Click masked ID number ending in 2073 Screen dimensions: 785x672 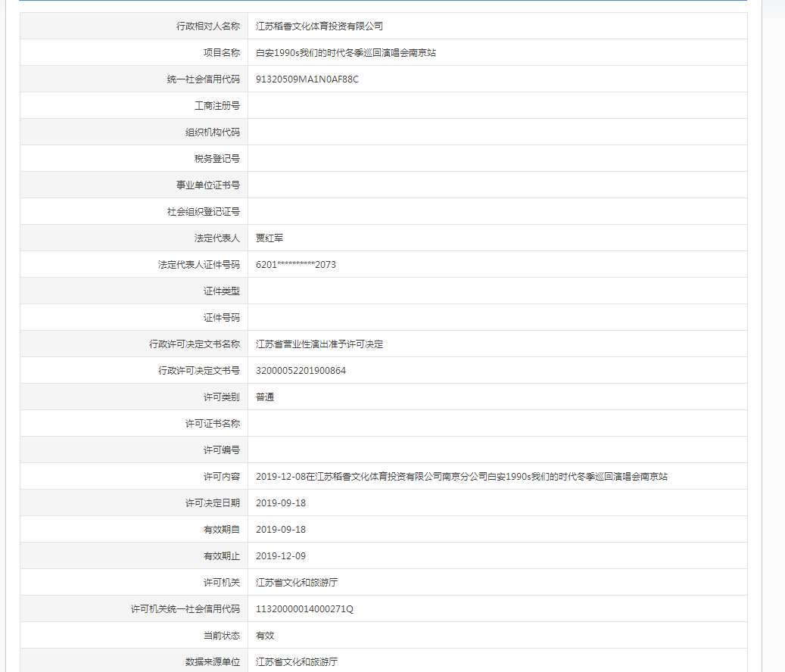coord(296,265)
